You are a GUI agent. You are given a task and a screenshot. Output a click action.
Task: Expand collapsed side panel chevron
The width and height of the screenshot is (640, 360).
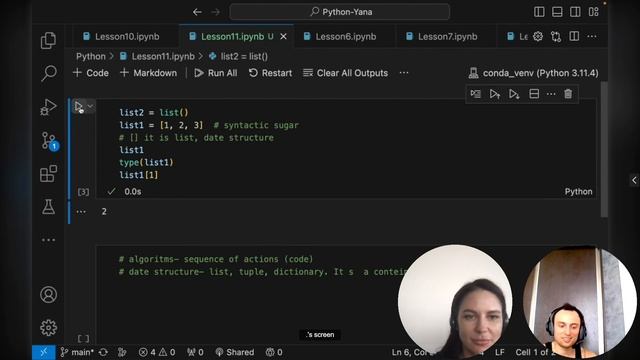tap(634, 180)
